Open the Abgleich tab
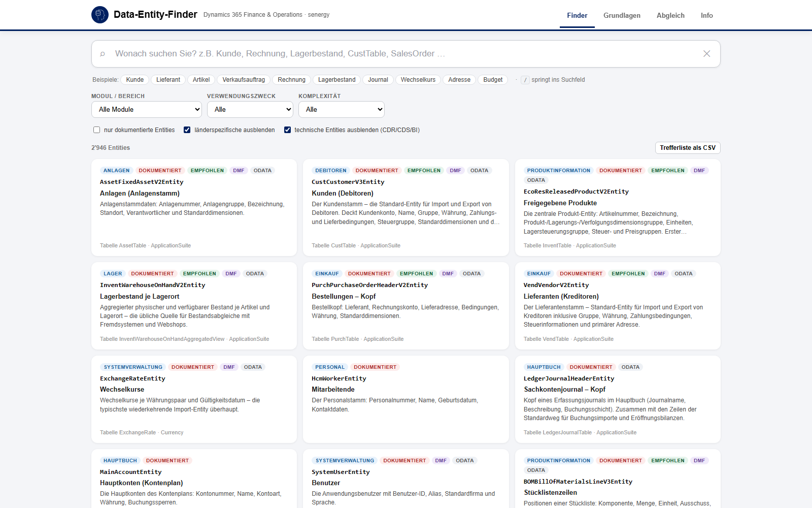 click(670, 16)
